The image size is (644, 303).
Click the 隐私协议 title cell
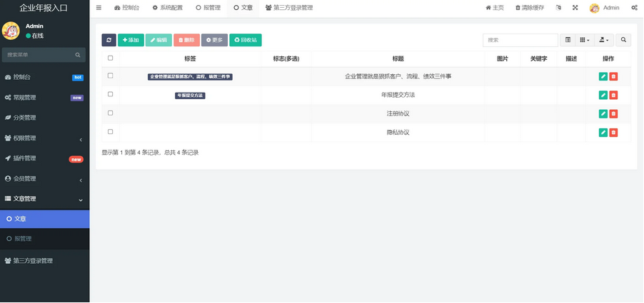click(398, 133)
